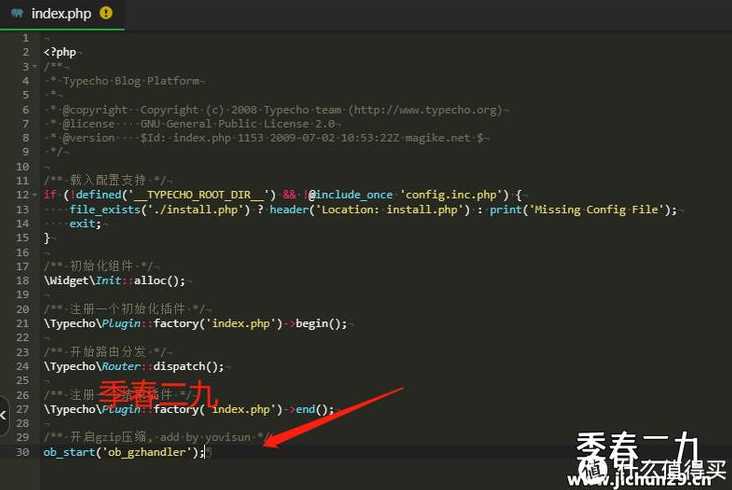Collapse the comment block at line 3

[x=35, y=67]
